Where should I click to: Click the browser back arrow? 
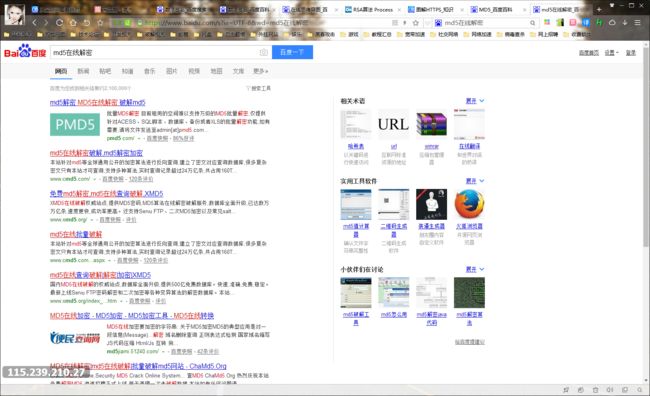[35, 23]
